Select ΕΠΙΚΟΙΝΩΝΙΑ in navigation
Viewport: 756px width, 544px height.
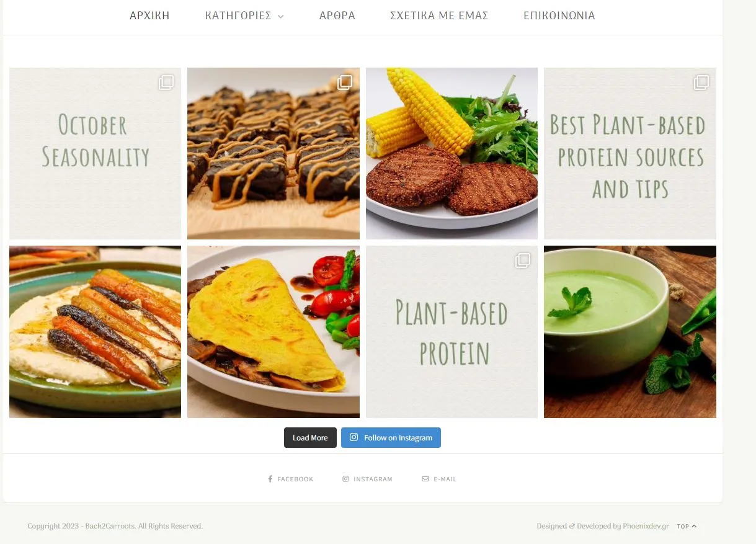tap(559, 16)
